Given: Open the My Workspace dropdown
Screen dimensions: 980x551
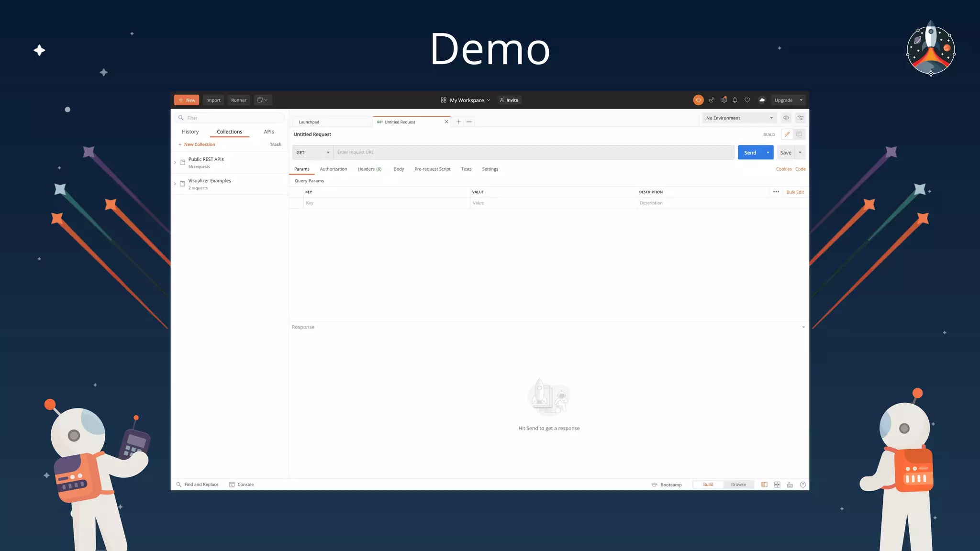Looking at the screenshot, I should [466, 100].
